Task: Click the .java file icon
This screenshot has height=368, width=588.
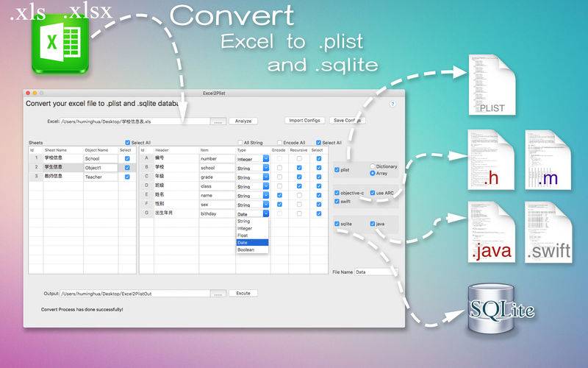Action: point(492,232)
